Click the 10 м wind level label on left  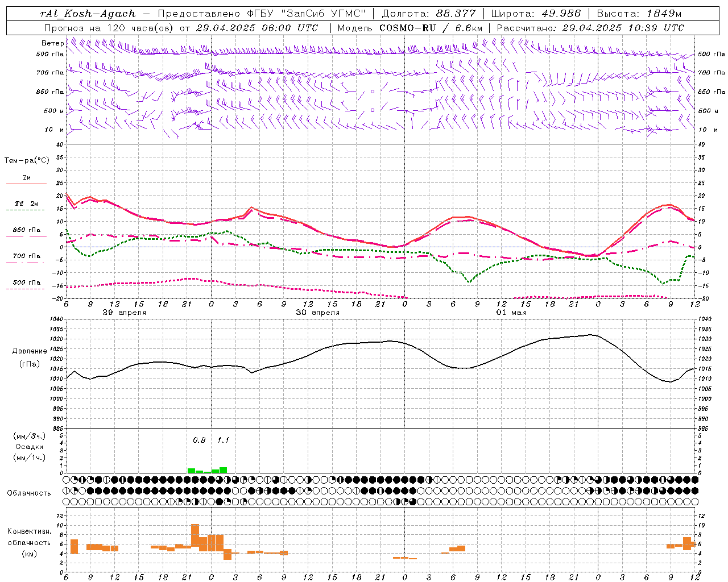55,130
